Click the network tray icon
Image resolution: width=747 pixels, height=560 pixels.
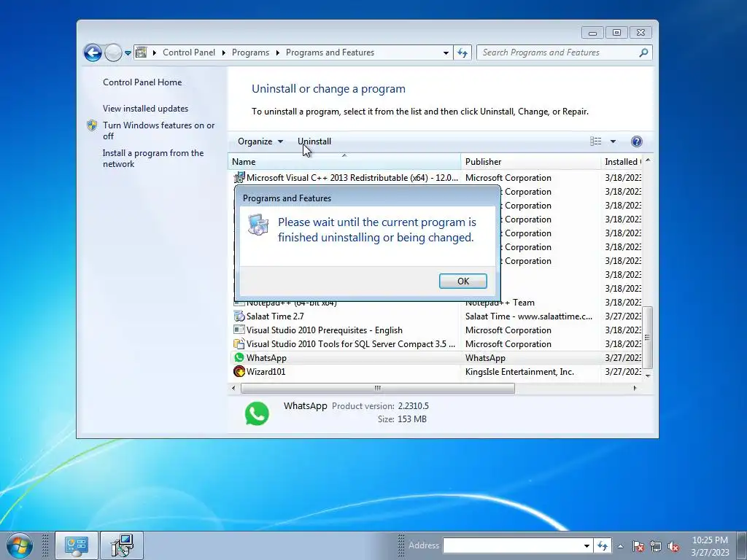pos(656,546)
